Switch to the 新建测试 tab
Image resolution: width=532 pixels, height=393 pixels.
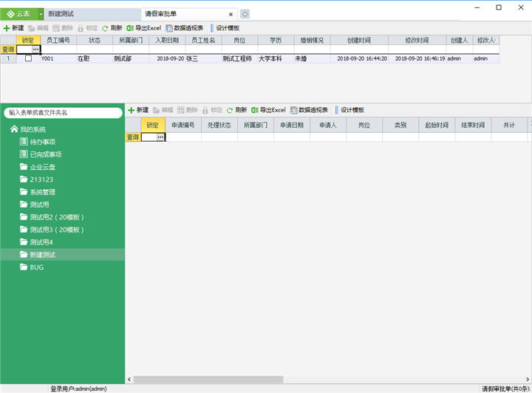point(92,14)
